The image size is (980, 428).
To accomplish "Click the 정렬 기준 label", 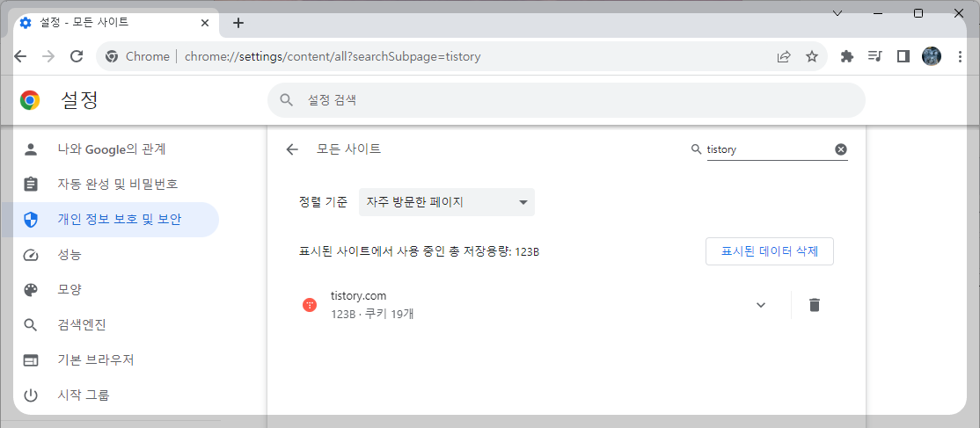I will 323,202.
